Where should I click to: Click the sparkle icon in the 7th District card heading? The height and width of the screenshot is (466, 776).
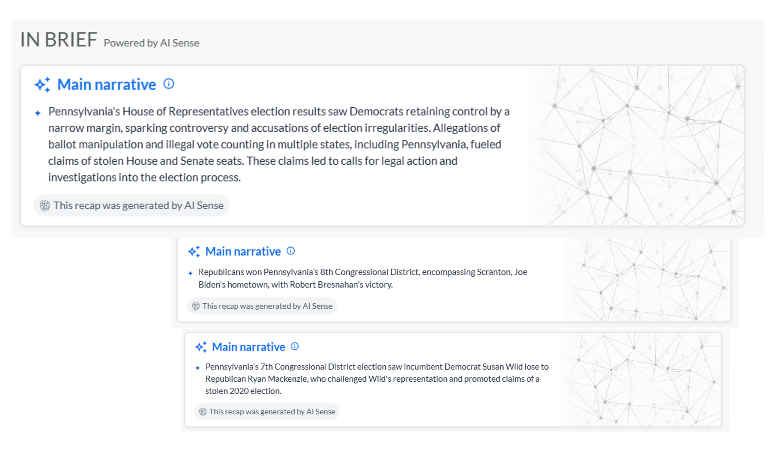[x=201, y=347]
